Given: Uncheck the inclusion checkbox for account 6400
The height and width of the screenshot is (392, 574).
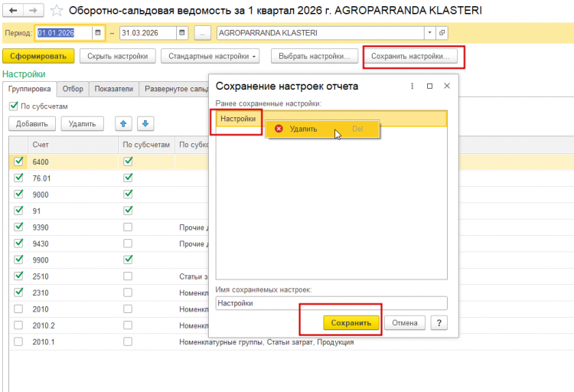Looking at the screenshot, I should [18, 162].
